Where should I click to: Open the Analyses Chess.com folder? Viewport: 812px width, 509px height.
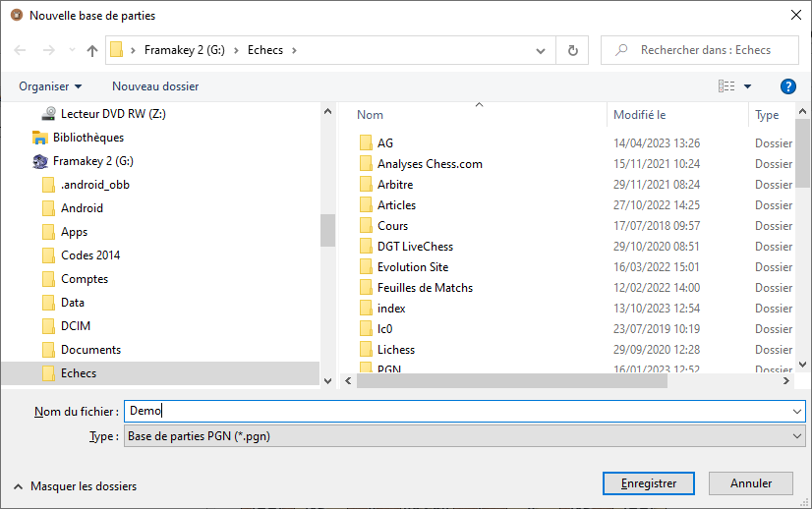[429, 164]
